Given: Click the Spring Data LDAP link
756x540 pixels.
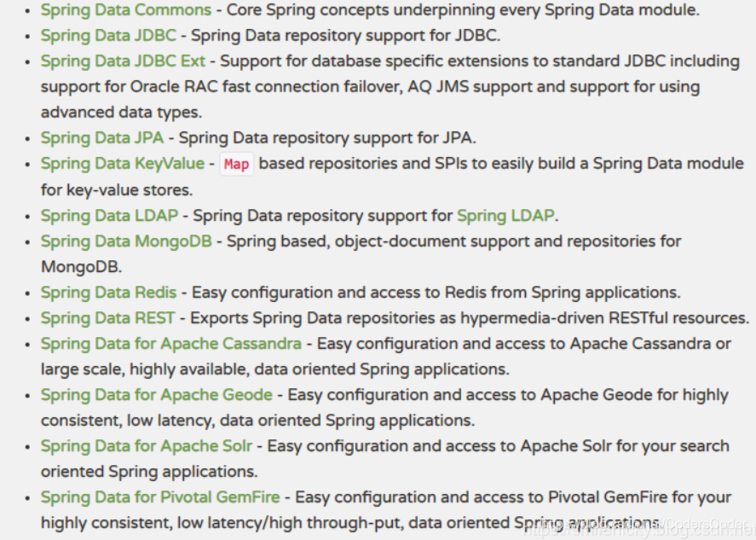Looking at the screenshot, I should pyautogui.click(x=109, y=216).
